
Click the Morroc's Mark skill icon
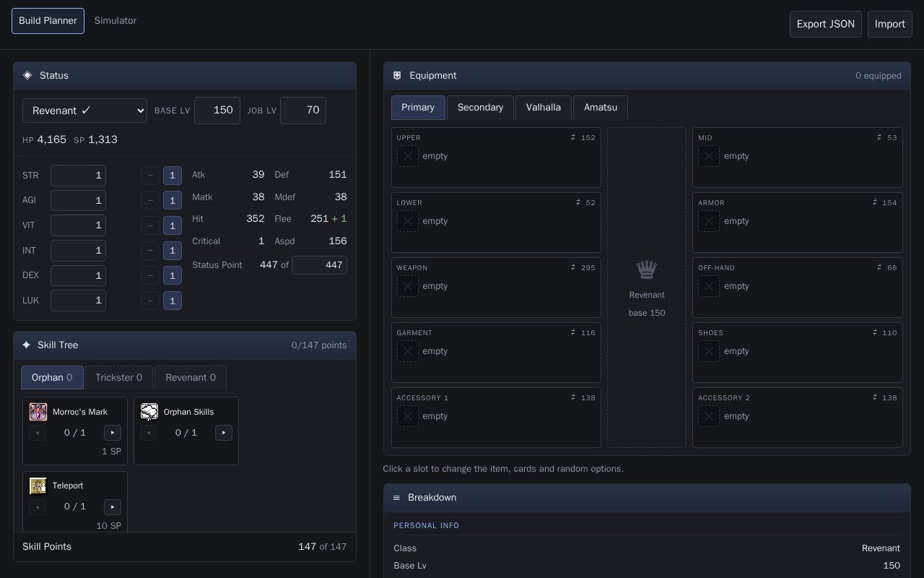click(38, 412)
